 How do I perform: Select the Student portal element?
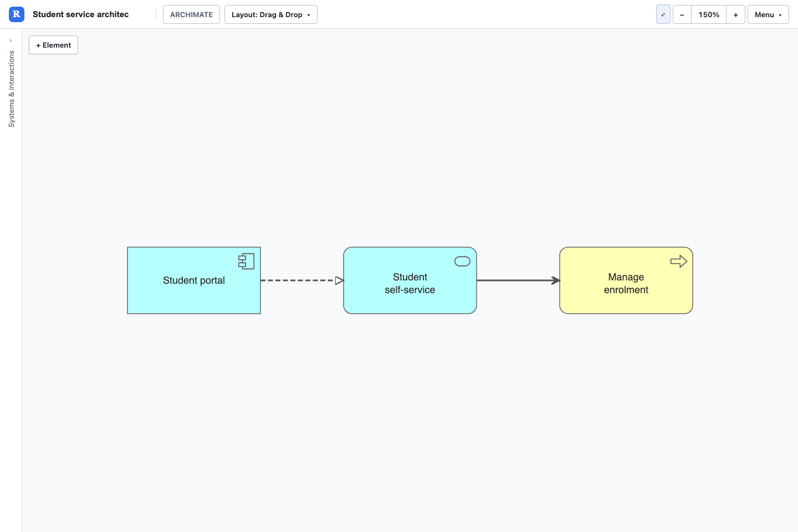click(194, 280)
